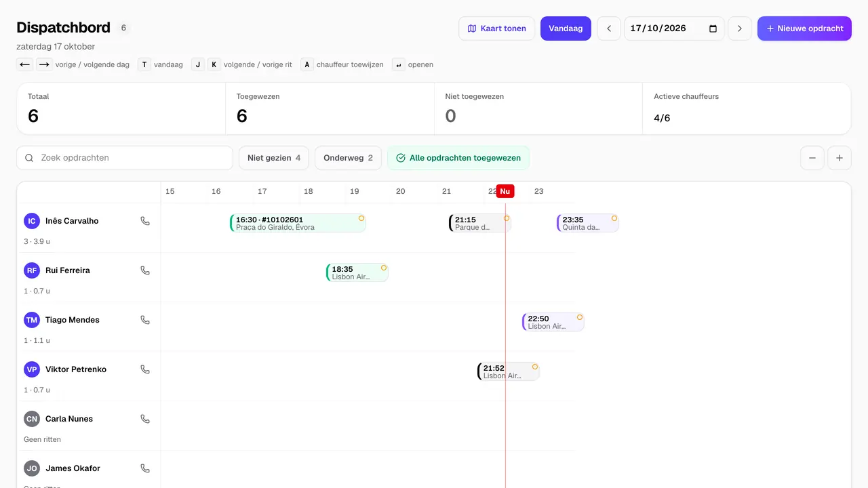Open the calendar picker icon in date field
Screen dimensions: 868x488
click(713, 28)
